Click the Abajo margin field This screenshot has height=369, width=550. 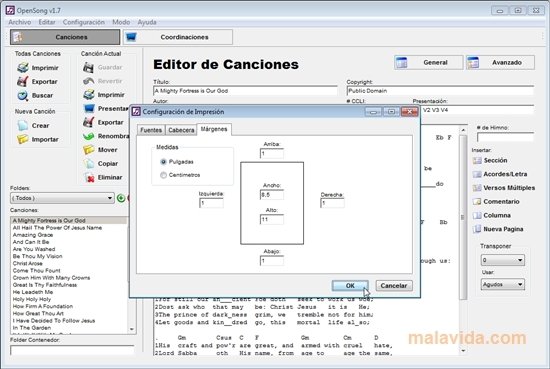tap(272, 261)
